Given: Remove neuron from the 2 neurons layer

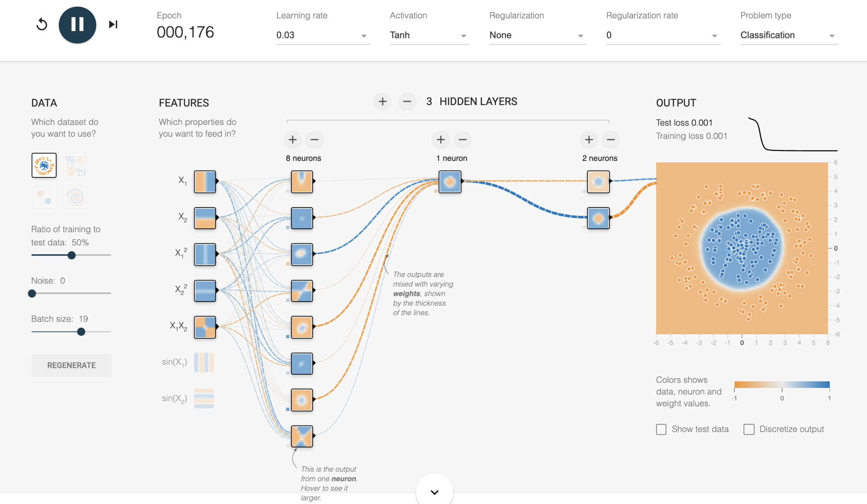Looking at the screenshot, I should 610,140.
